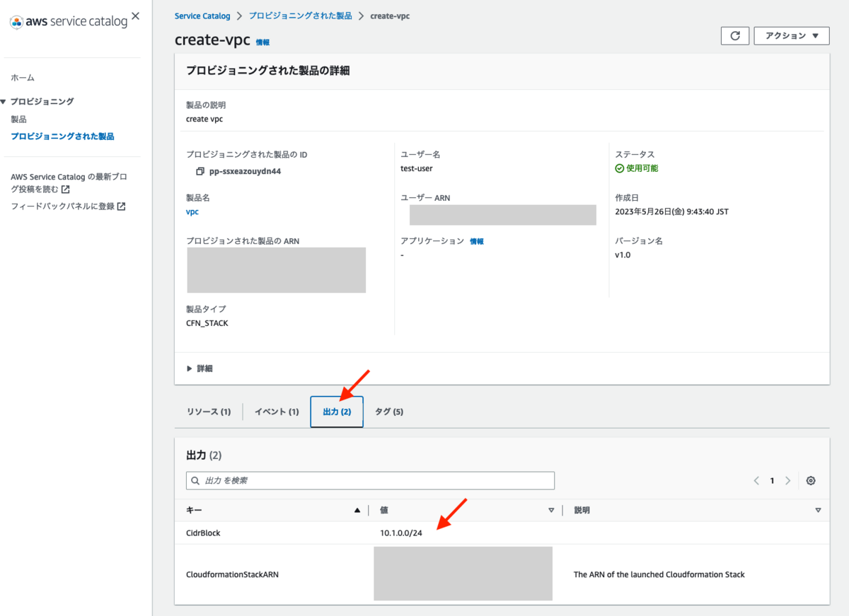This screenshot has height=616, width=849.
Task: Open the 情報 link beside create-vpc title
Action: (x=262, y=42)
